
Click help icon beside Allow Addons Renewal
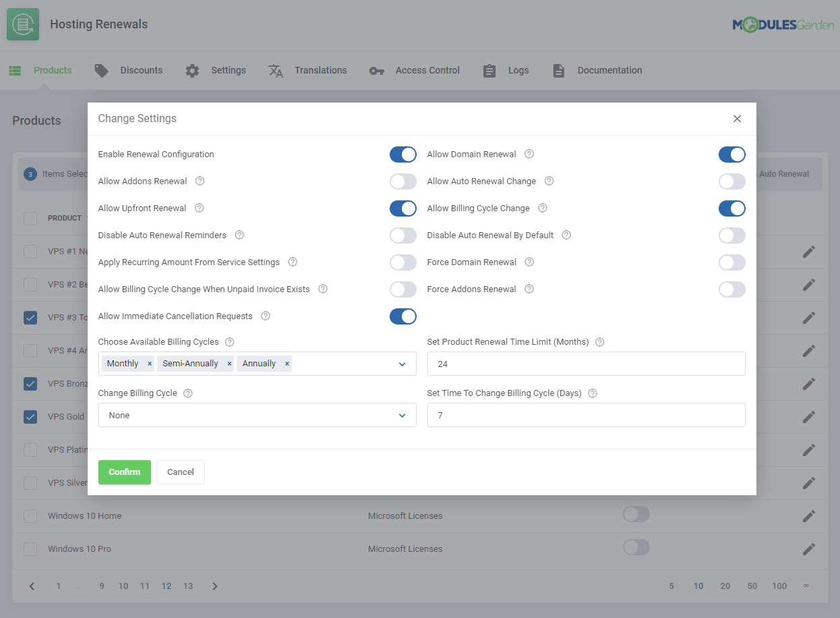tap(200, 181)
